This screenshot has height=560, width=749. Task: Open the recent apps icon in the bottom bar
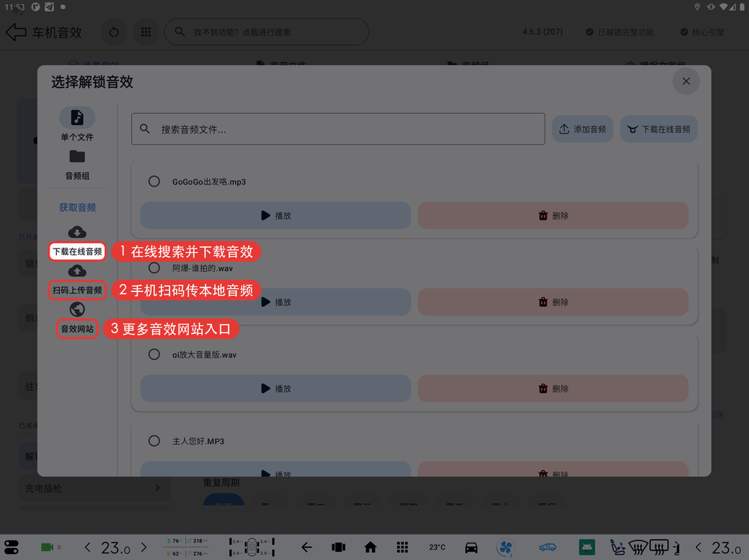[339, 547]
